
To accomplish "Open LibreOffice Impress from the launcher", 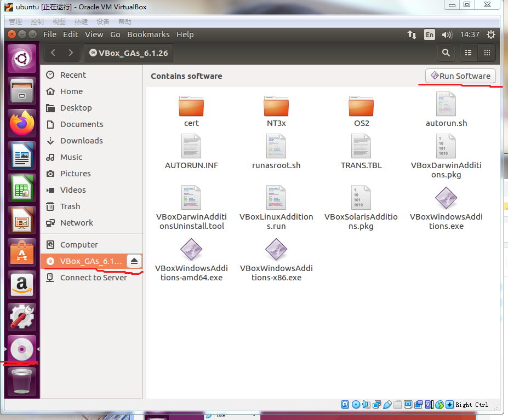I will 22,220.
